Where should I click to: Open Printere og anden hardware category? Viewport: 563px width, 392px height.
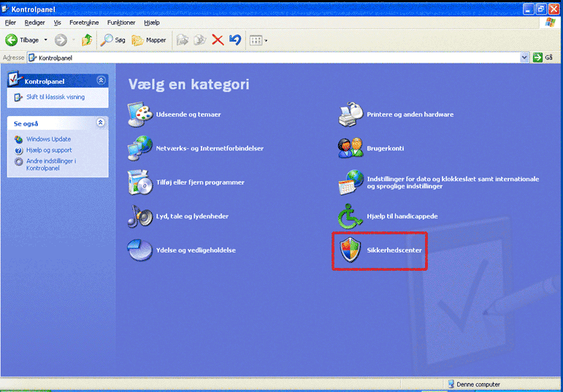410,115
